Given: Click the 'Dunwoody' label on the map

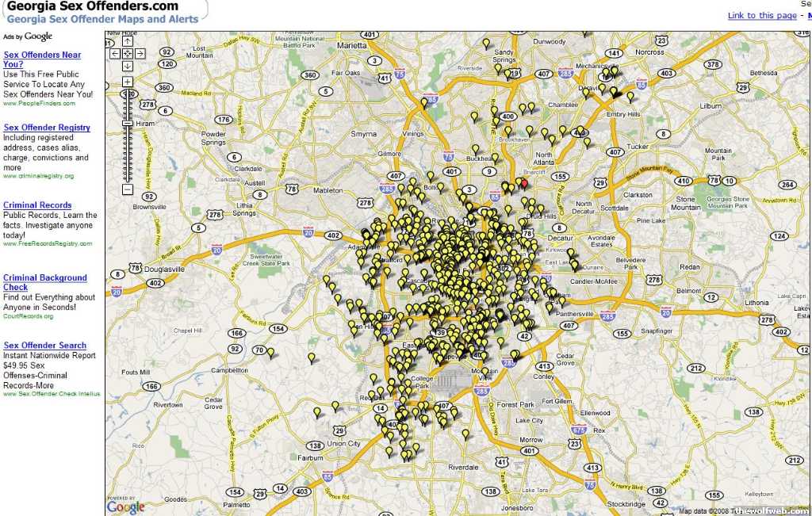Looking at the screenshot, I should [x=550, y=41].
